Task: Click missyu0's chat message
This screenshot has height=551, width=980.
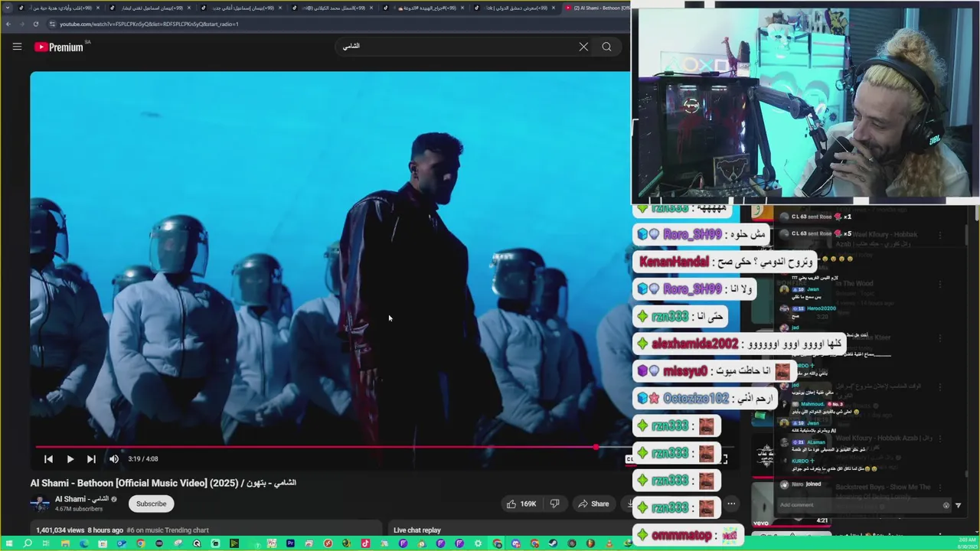Action: pos(714,371)
